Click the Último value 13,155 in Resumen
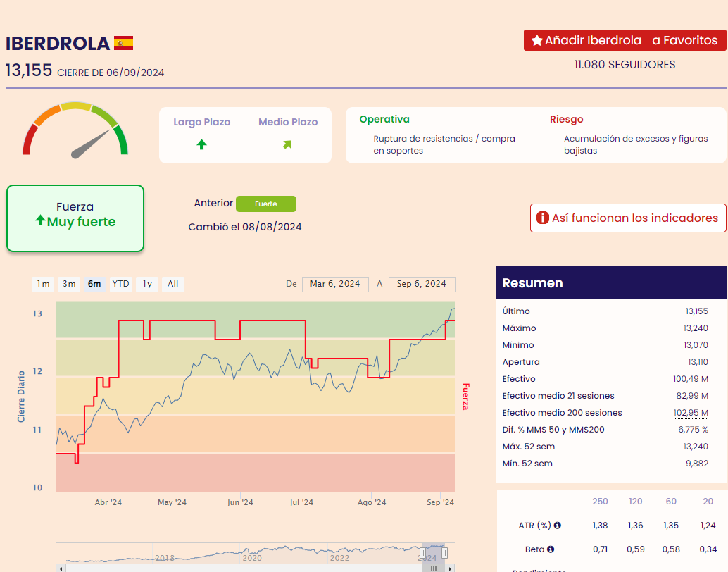The height and width of the screenshot is (572, 728). tap(696, 311)
